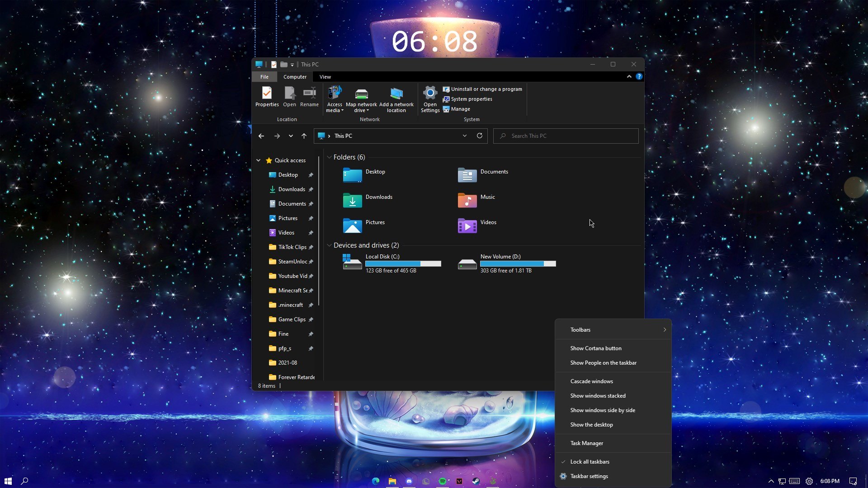Toggle Lock all taskbars option

(x=590, y=462)
